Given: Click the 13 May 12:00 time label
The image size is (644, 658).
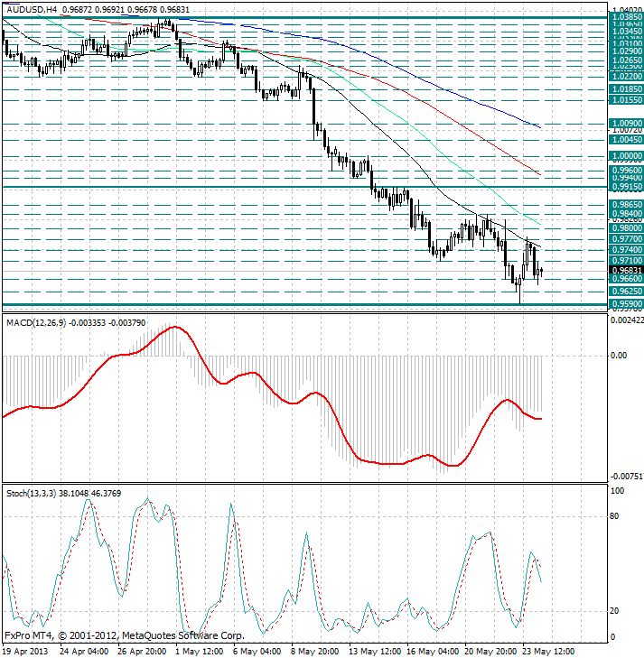Looking at the screenshot, I should 375,652.
